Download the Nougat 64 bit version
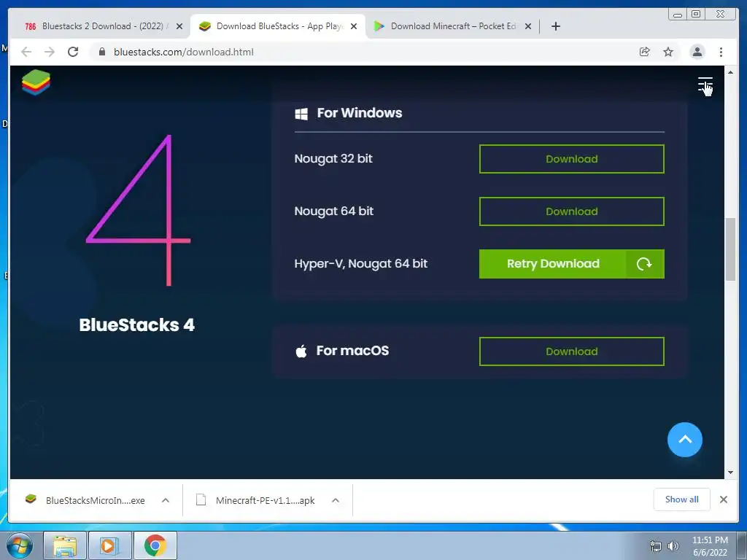747x560 pixels. [572, 211]
